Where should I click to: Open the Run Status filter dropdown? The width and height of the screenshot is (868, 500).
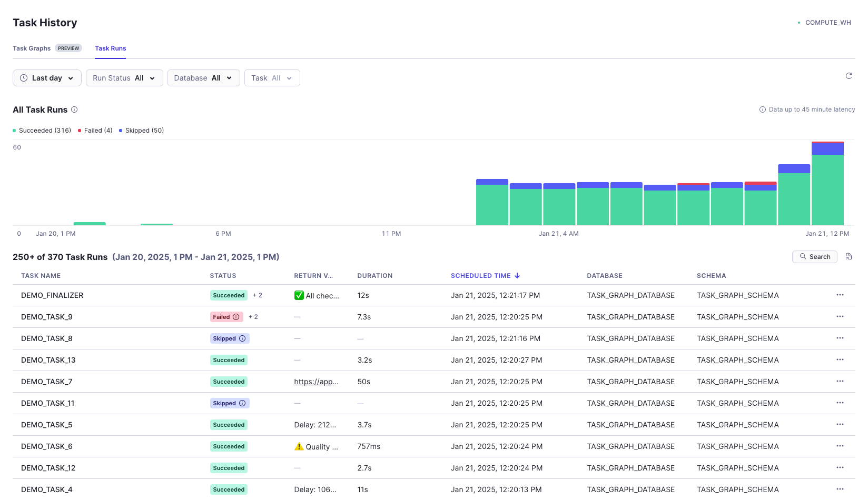pos(124,78)
